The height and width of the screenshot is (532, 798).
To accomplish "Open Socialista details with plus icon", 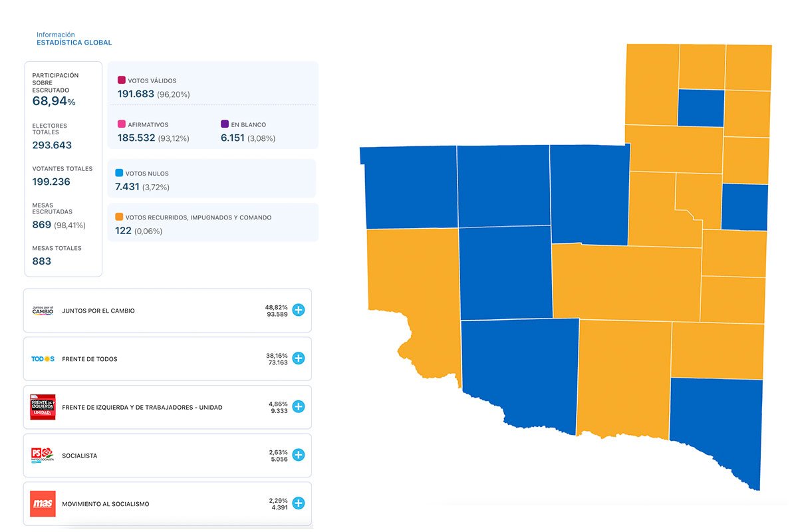I will 299,455.
